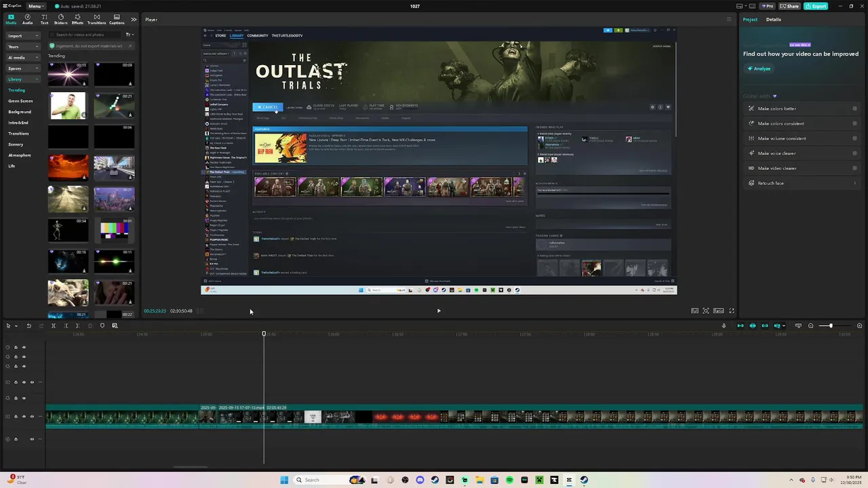Toggle Make volume consistent
Image resolution: width=868 pixels, height=488 pixels.
pyautogui.click(x=854, y=138)
